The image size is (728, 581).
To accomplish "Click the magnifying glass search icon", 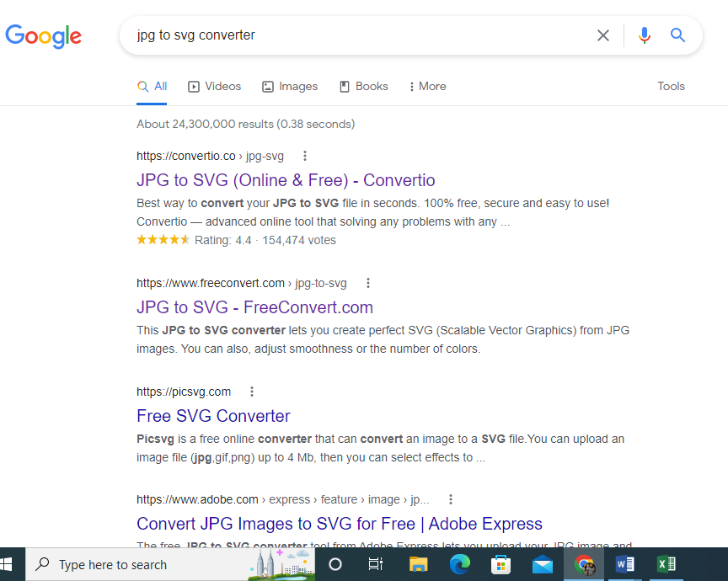I will click(x=677, y=35).
